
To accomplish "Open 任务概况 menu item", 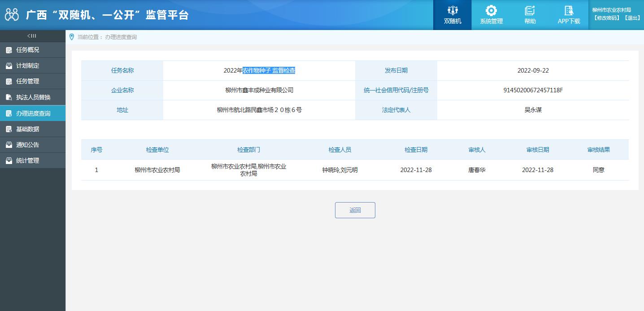I will click(33, 50).
